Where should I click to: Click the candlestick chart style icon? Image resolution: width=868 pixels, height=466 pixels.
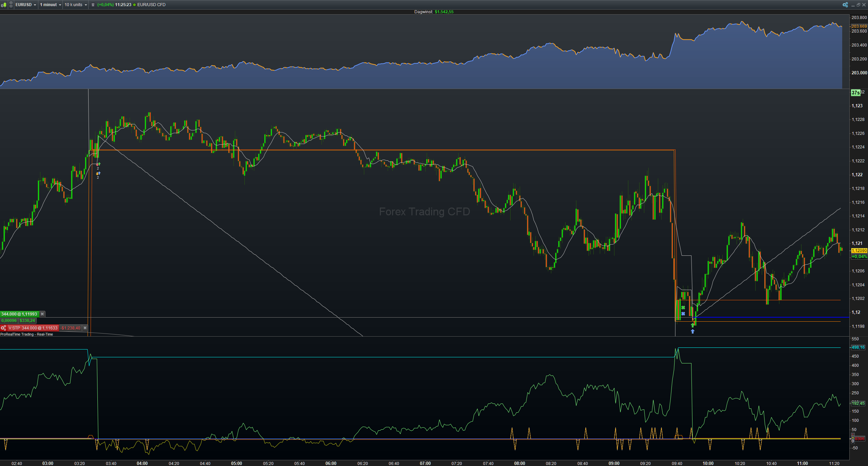click(x=4, y=5)
